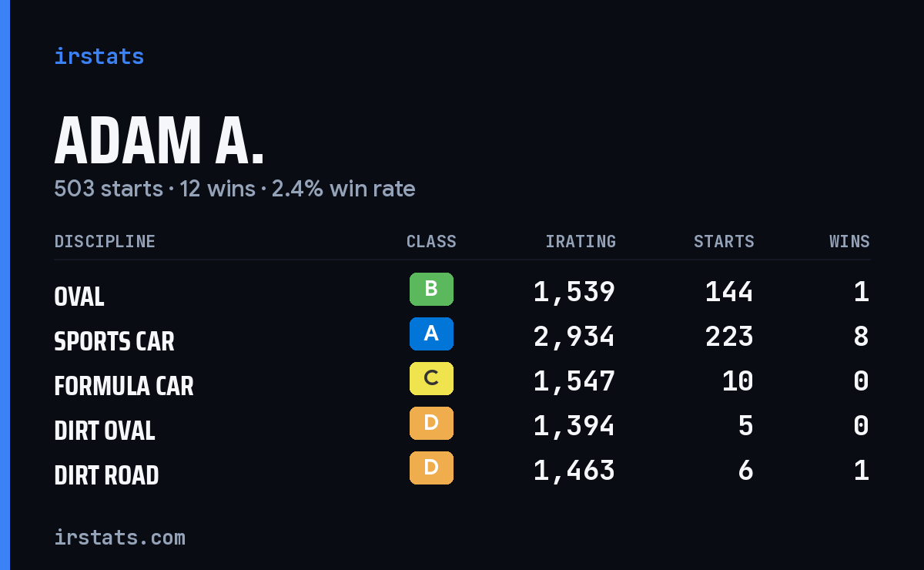Screen dimensions: 924x570
Task: Select the FORMULA CAR discipline row
Action: coord(462,381)
